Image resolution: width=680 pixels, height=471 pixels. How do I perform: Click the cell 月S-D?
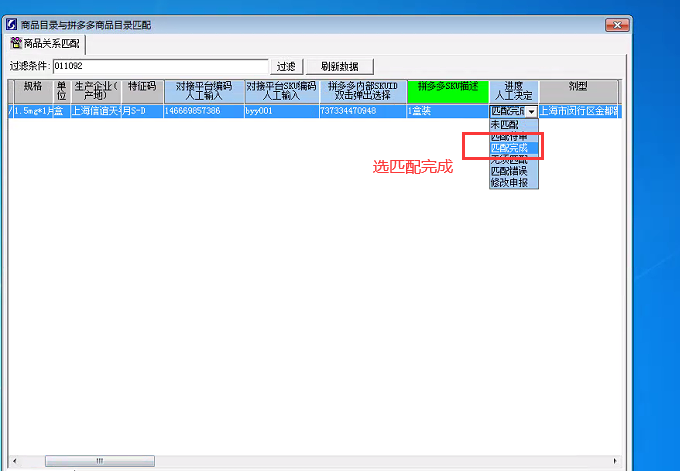point(143,111)
